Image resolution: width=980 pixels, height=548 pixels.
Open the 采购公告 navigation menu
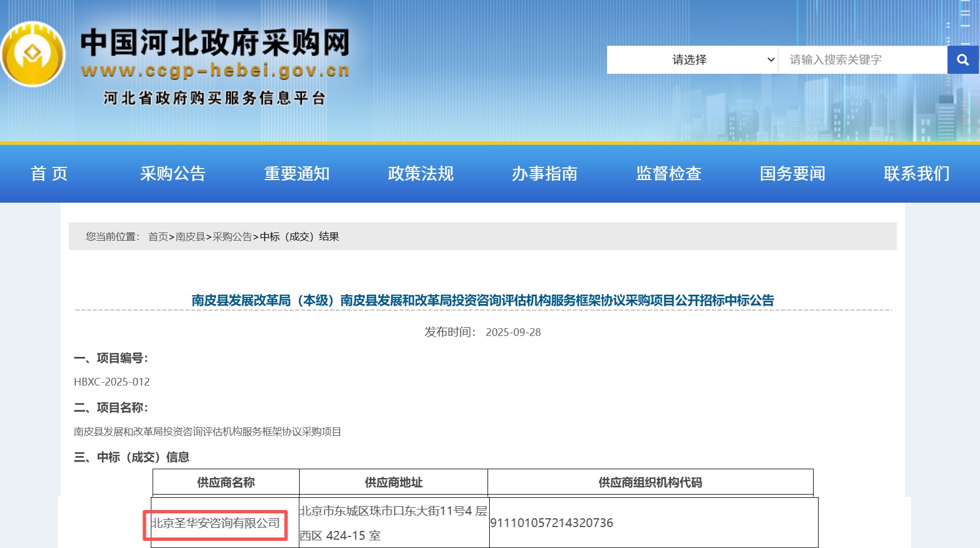pyautogui.click(x=173, y=173)
